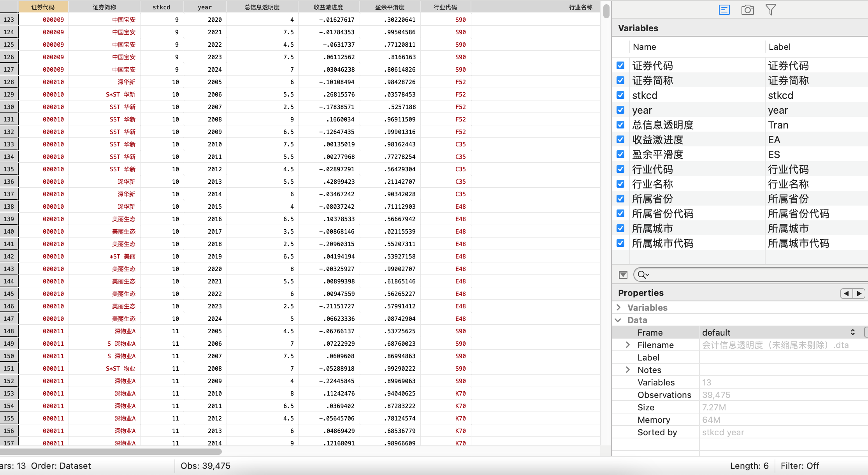Click the camera Snapshots icon
Image resolution: width=868 pixels, height=475 pixels.
[747, 10]
